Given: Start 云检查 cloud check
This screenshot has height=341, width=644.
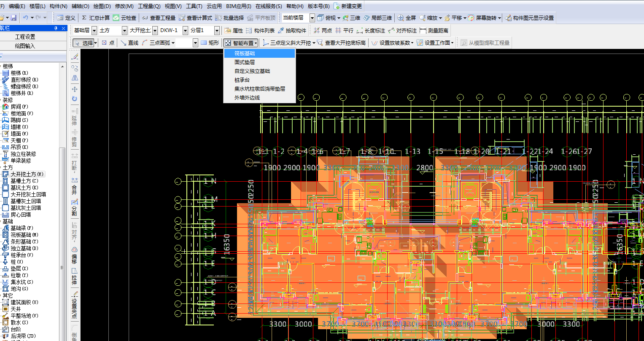Looking at the screenshot, I should pyautogui.click(x=124, y=18).
